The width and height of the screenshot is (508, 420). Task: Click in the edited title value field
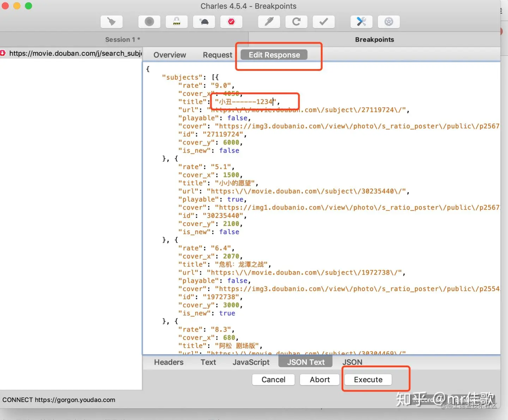(246, 102)
